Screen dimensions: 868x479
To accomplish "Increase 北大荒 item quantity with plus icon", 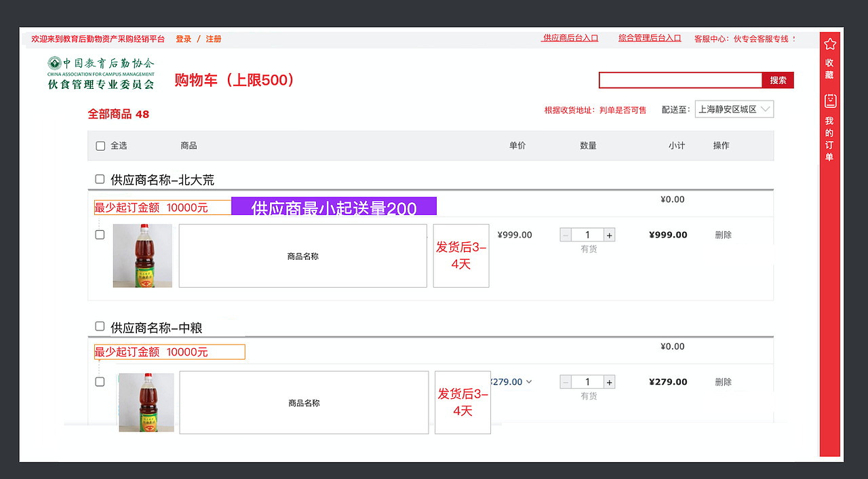I will 609,234.
